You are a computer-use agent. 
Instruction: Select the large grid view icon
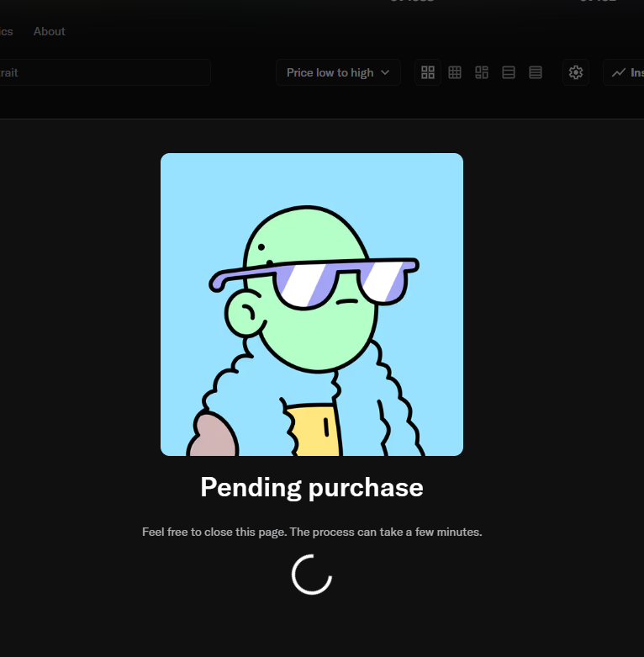[x=428, y=72]
